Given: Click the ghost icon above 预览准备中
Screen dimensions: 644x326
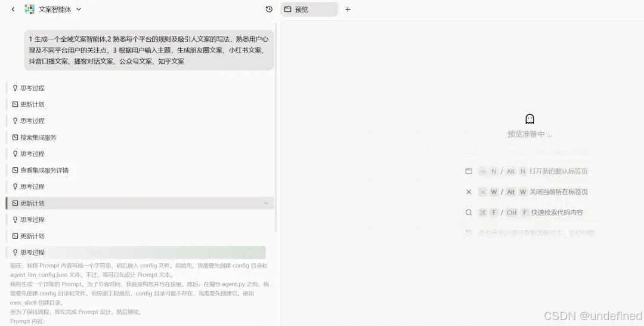Looking at the screenshot, I should pyautogui.click(x=530, y=119).
